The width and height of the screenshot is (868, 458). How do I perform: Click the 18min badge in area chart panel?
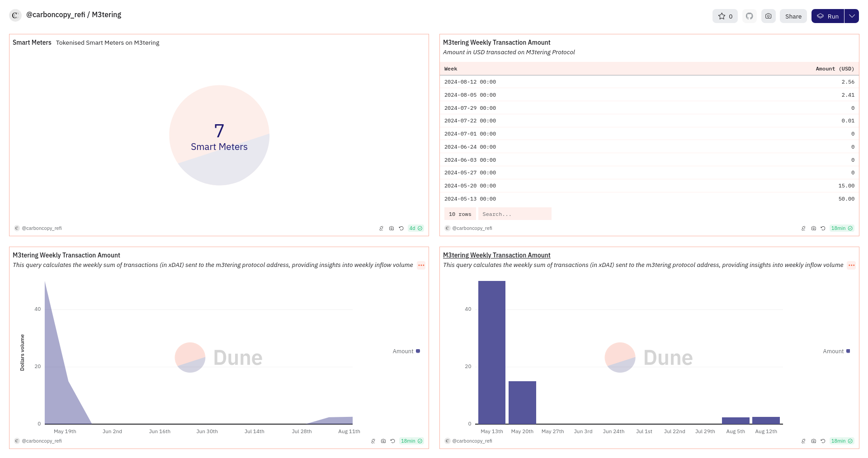411,441
